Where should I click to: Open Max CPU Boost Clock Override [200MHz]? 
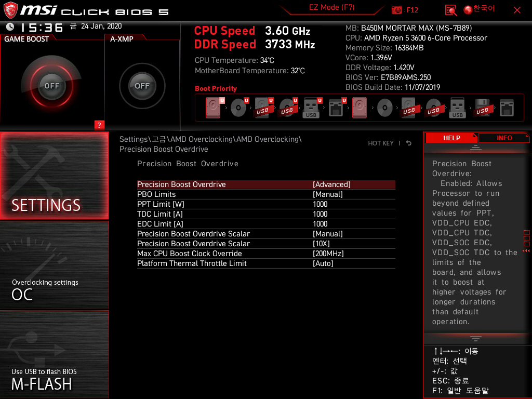266,254
